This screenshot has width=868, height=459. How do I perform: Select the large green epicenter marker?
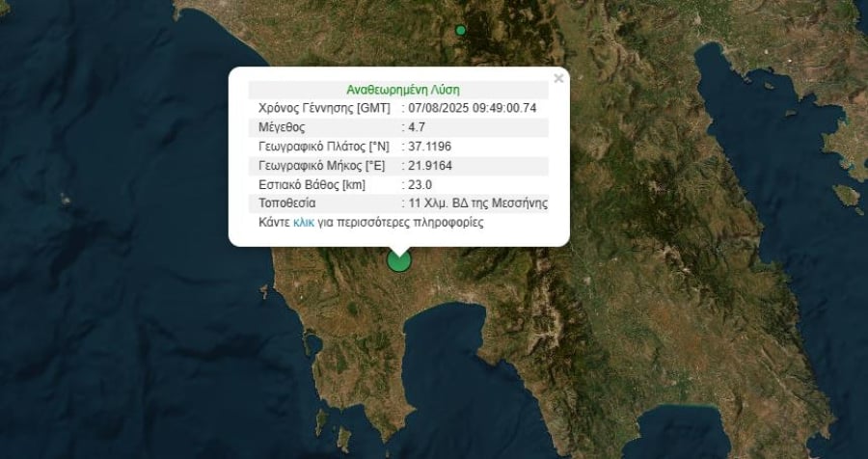tap(398, 260)
